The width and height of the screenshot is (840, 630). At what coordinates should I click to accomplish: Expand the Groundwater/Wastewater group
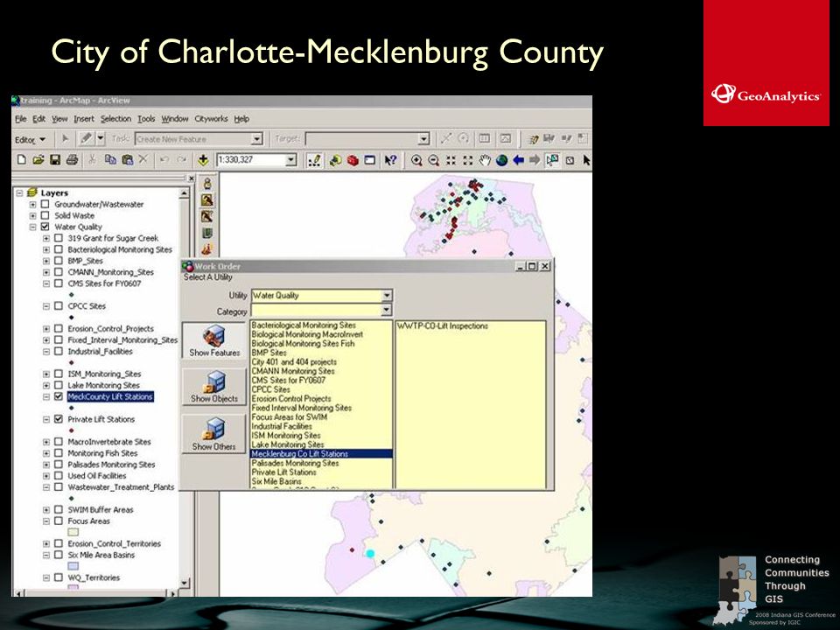click(32, 204)
